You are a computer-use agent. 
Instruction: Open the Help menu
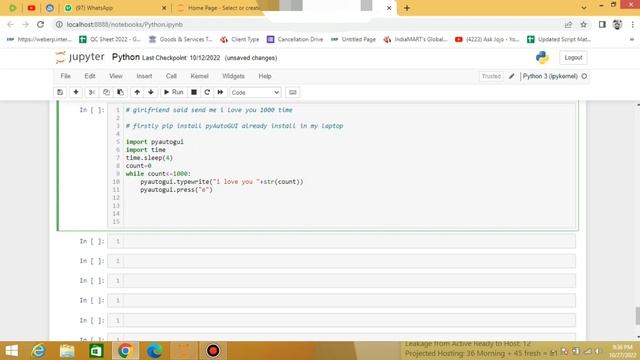pyautogui.click(x=265, y=76)
